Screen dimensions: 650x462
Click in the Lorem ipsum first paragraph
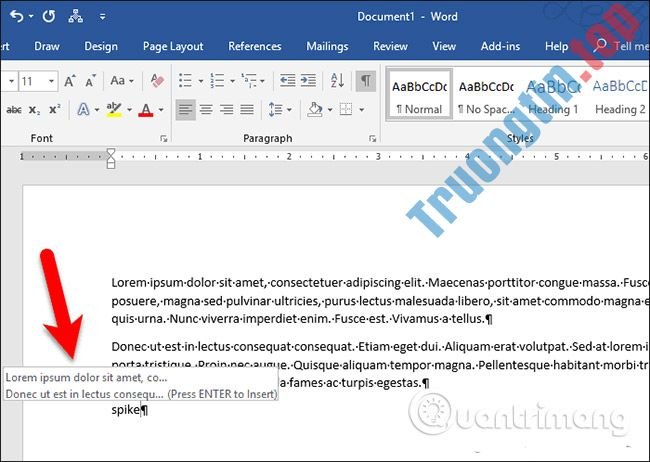379,301
